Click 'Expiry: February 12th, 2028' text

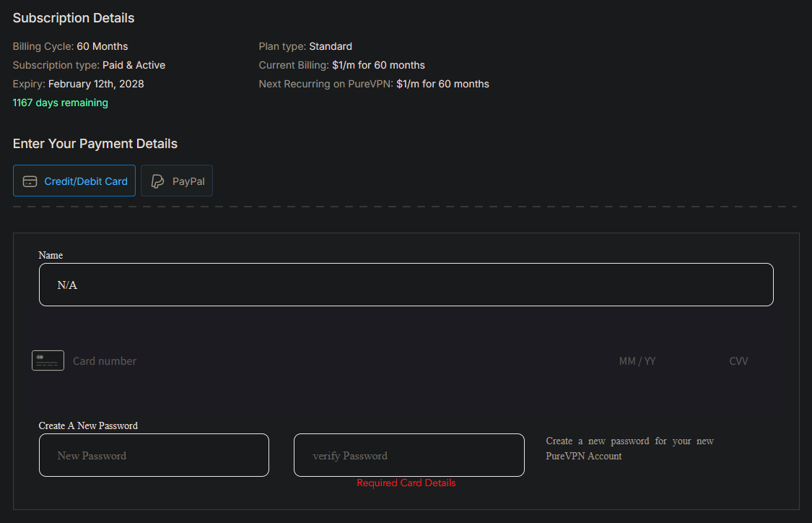click(78, 84)
